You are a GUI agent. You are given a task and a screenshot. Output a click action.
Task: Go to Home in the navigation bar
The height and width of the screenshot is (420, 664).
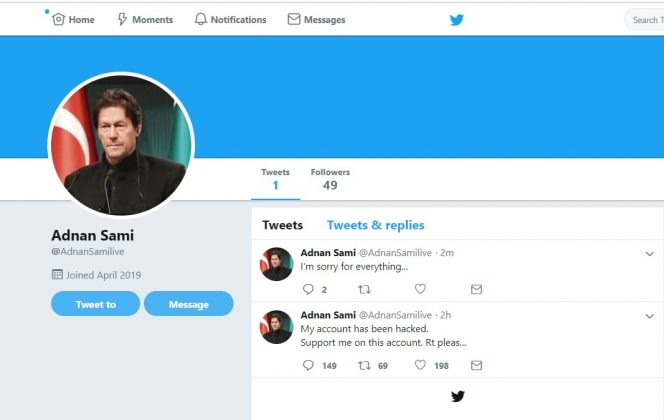tap(73, 19)
